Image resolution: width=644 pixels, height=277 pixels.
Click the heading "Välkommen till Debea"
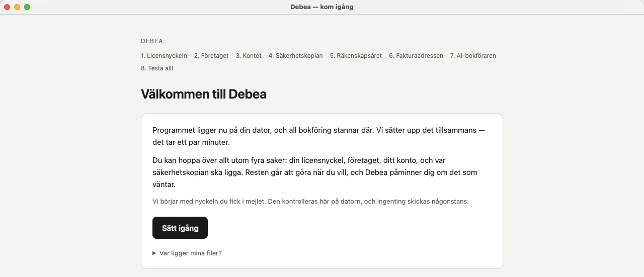(x=204, y=94)
